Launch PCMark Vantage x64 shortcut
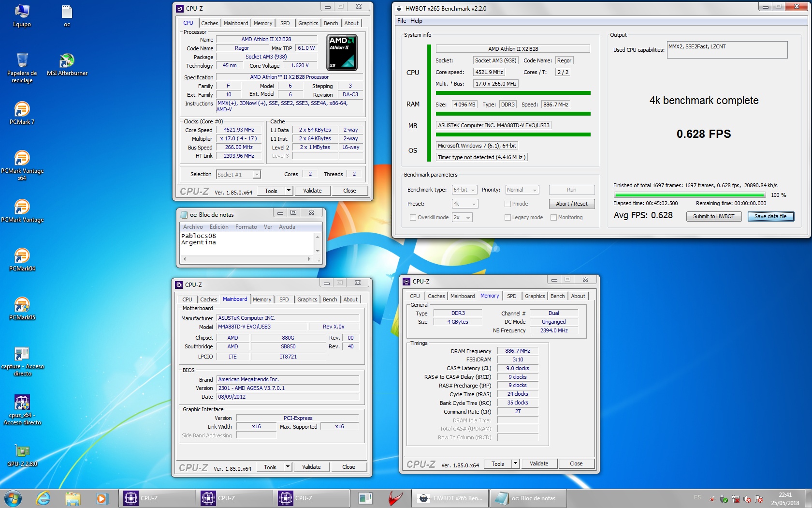Screen dimensions: 812x508 pos(22,165)
